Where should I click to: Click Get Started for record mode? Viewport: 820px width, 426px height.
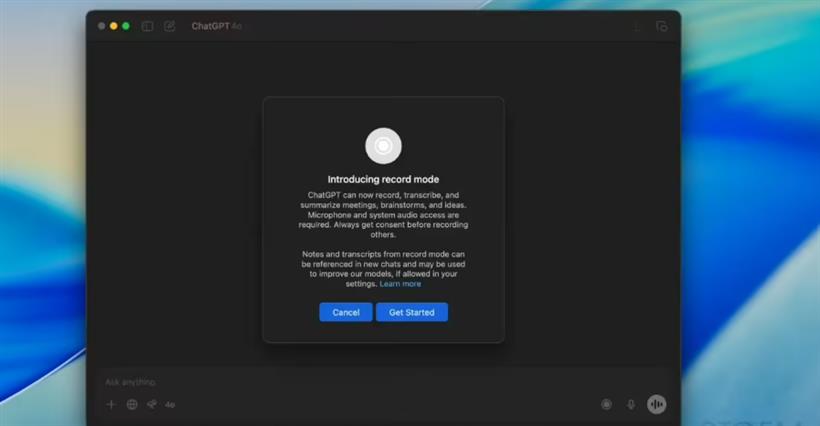point(412,312)
